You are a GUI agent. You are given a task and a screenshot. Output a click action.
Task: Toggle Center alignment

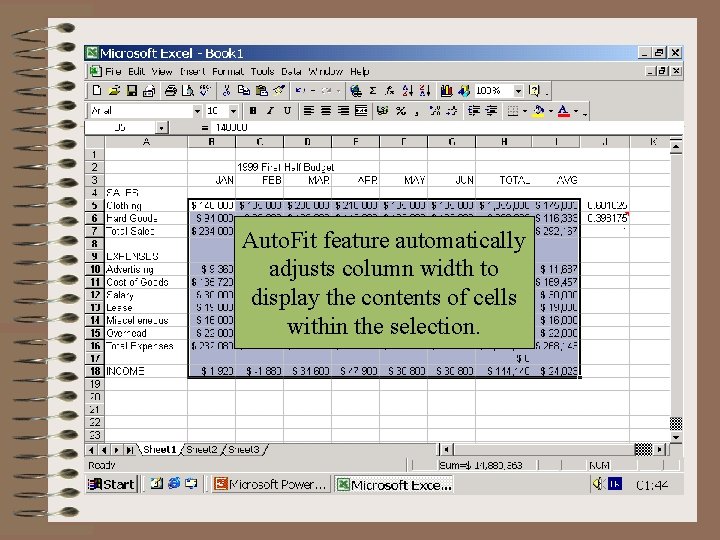(326, 111)
